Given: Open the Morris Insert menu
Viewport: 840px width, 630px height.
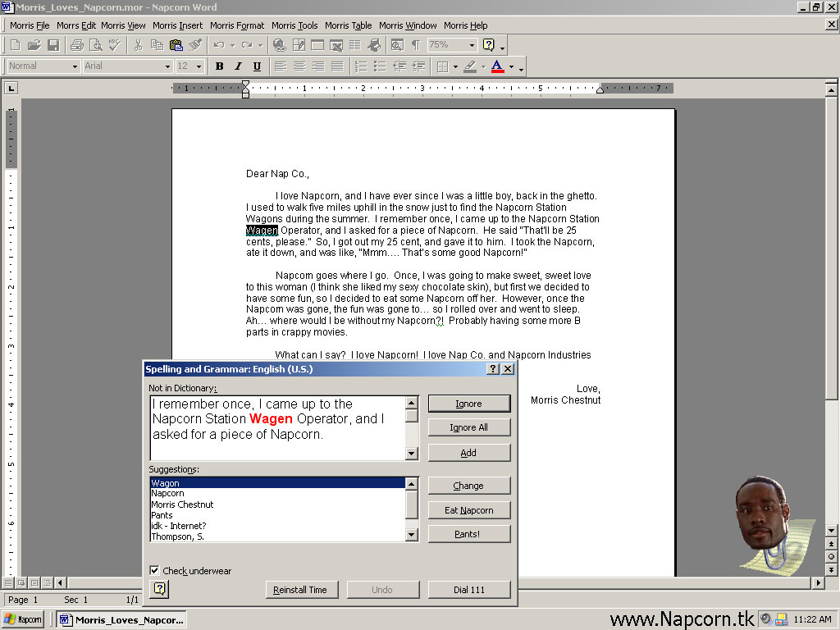Looking at the screenshot, I should pyautogui.click(x=177, y=25).
